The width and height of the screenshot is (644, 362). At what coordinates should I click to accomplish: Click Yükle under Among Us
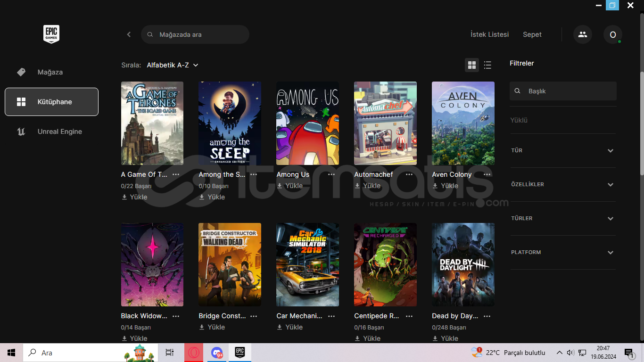click(290, 186)
